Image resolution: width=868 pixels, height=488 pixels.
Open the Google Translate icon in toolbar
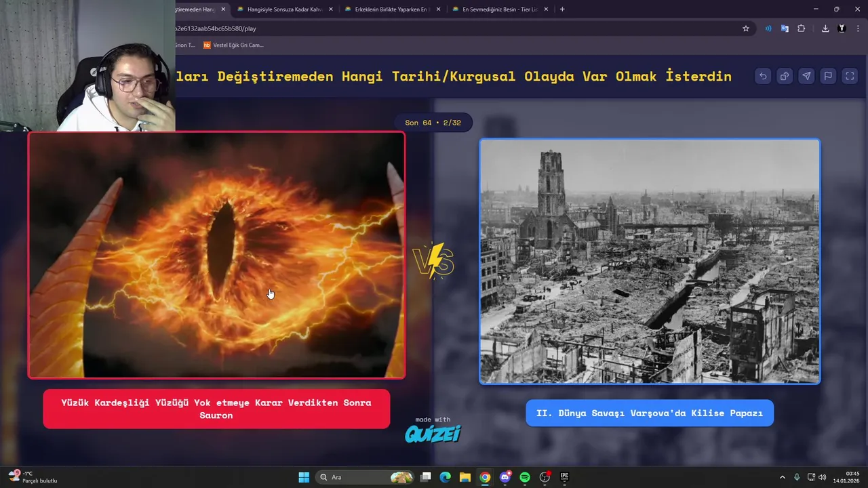[785, 28]
